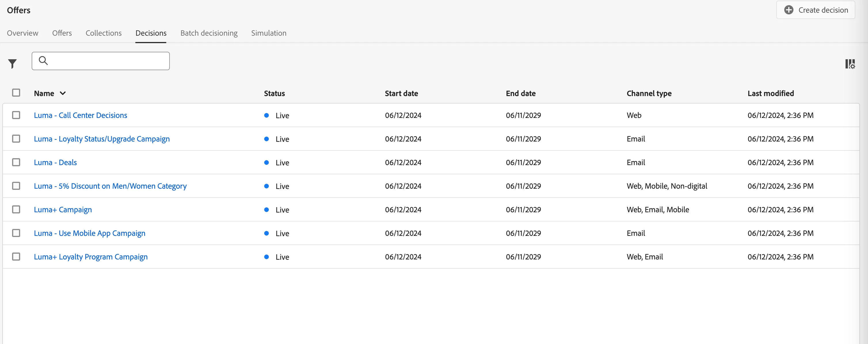Click the Start date column header

[401, 93]
